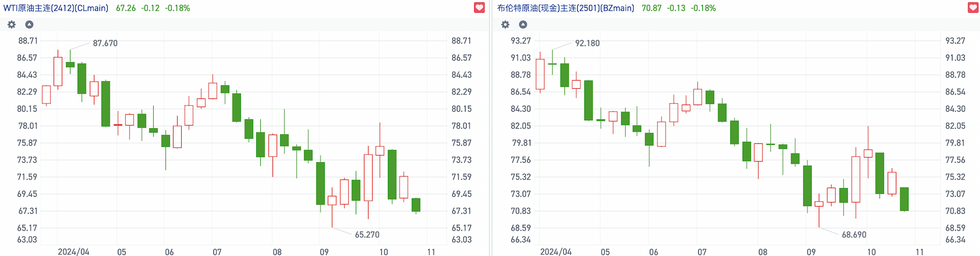
Task: Select the 68.690 low label on Brent chart
Action: [854, 235]
